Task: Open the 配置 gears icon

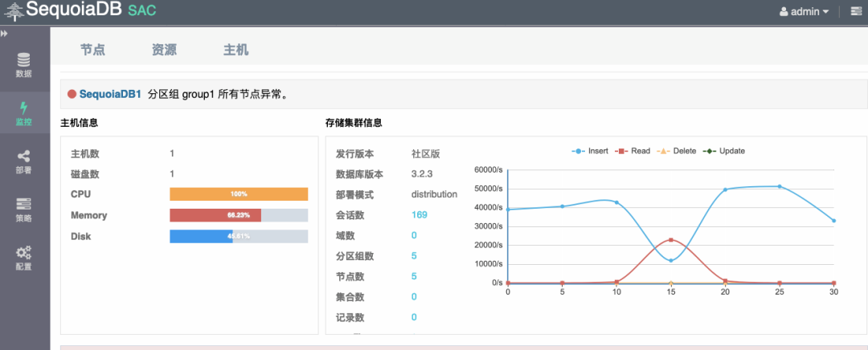Action: coord(24,253)
